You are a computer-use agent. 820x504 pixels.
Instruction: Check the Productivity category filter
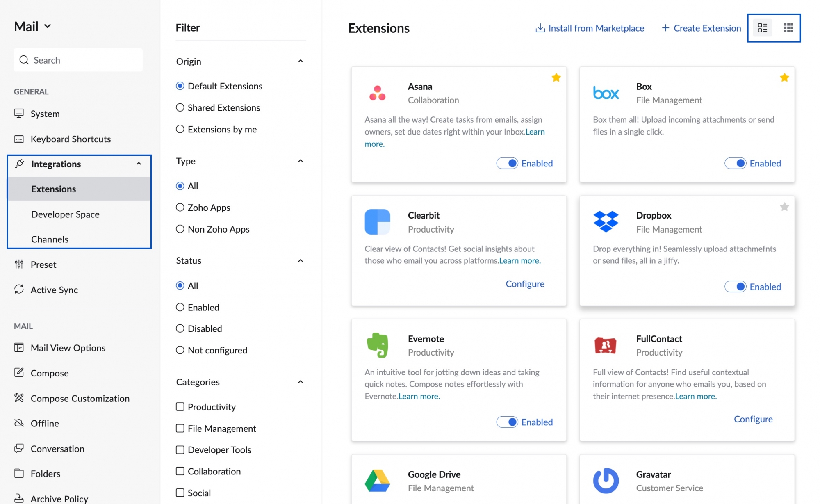pos(180,406)
